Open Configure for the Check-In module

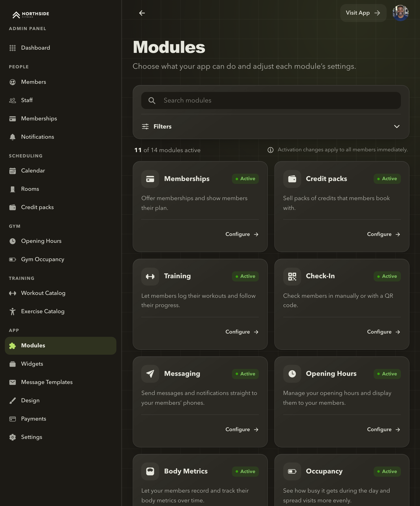[x=383, y=332]
